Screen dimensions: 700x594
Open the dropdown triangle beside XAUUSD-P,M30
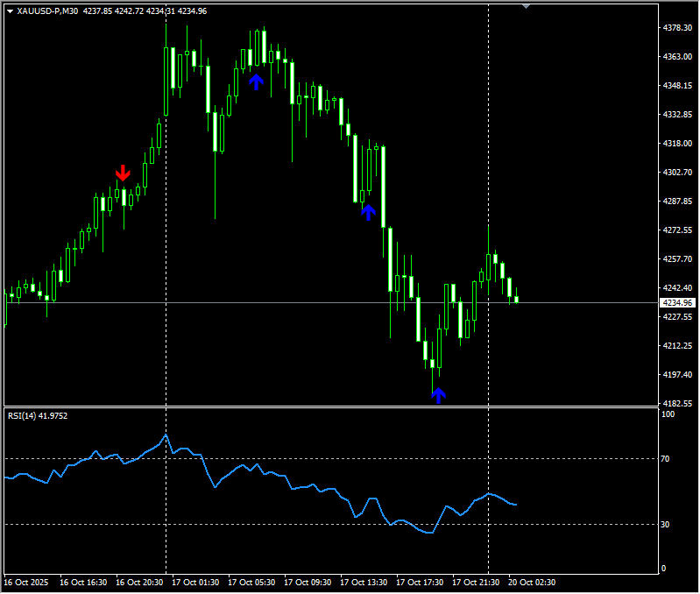10,11
